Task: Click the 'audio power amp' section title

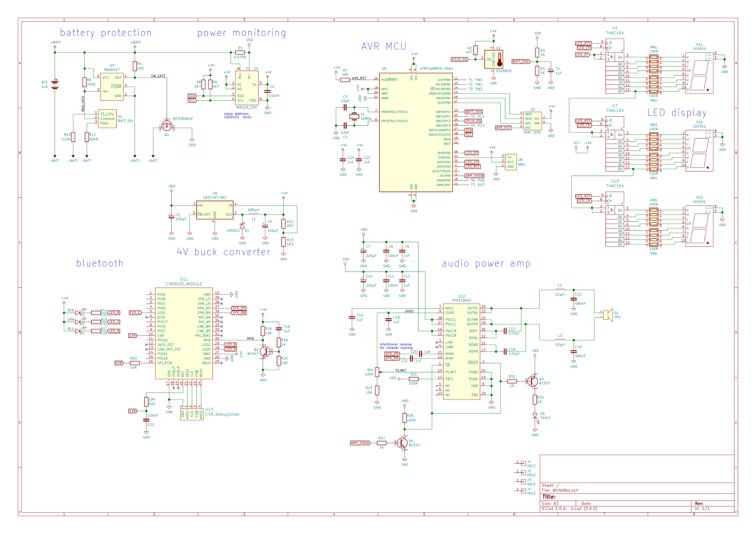Action: point(486,264)
